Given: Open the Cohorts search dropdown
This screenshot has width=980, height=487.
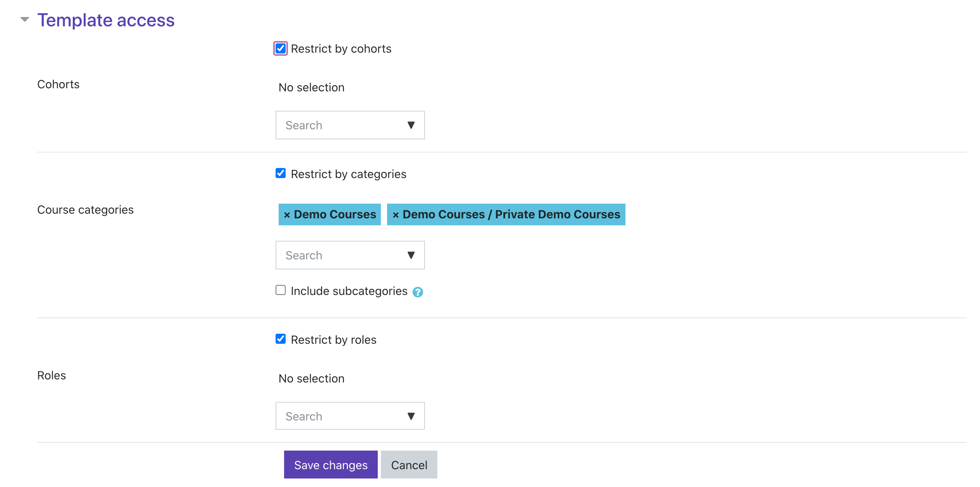Looking at the screenshot, I should pyautogui.click(x=411, y=125).
